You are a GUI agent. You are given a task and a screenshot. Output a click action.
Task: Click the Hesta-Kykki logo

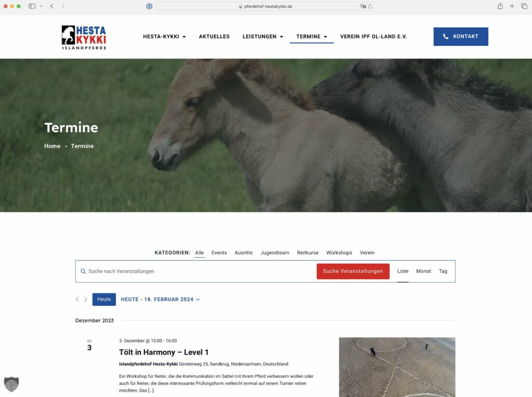pos(84,36)
